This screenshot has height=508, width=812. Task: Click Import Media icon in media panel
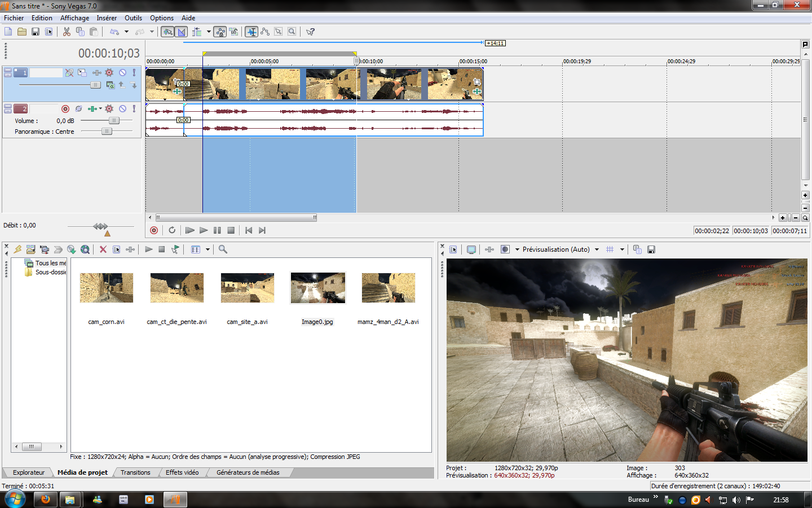coord(31,249)
